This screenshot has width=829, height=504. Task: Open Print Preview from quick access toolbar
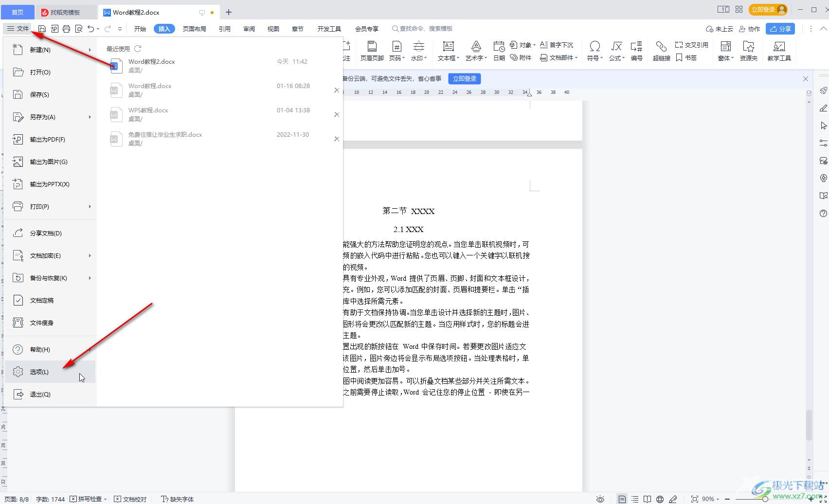(x=79, y=29)
